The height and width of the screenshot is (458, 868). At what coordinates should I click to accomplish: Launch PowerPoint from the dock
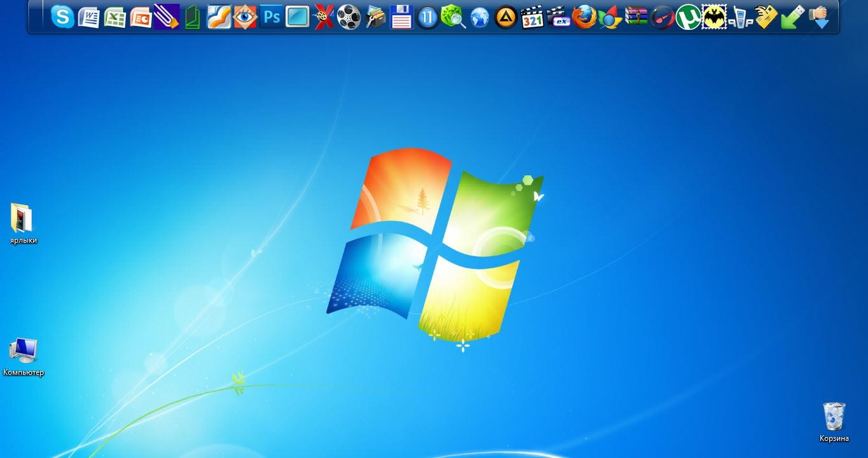pos(141,17)
